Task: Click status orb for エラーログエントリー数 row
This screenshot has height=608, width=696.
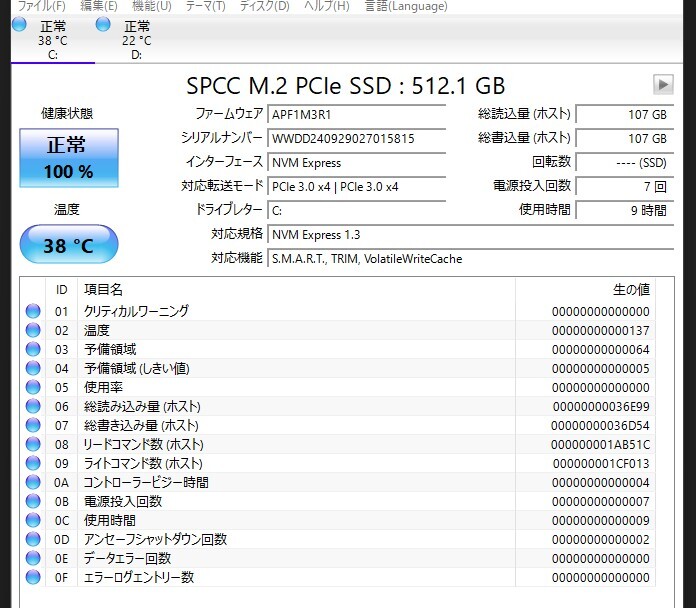Action: 33,577
